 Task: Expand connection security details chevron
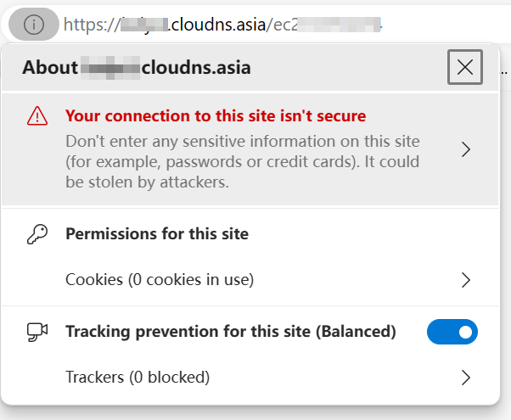pos(465,149)
